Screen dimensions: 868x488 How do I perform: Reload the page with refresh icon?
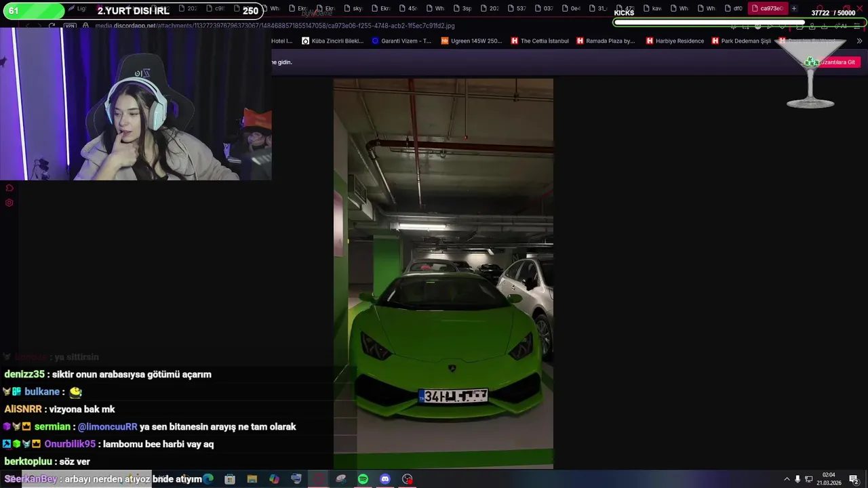[x=52, y=26]
